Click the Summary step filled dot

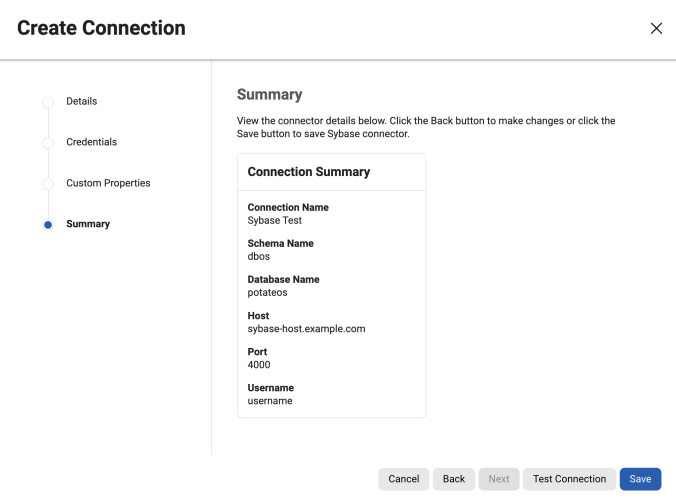pos(48,225)
